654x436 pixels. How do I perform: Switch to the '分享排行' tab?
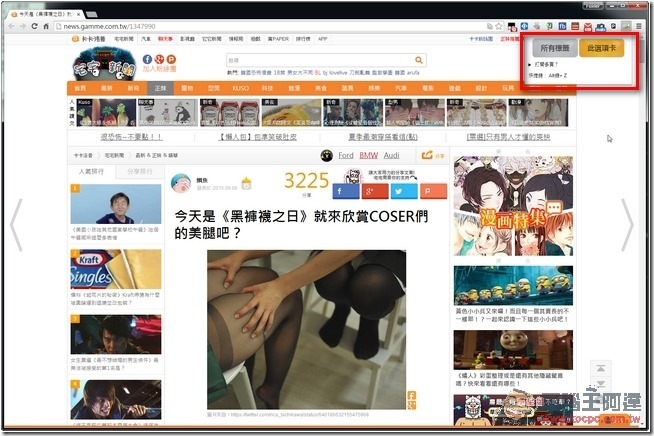[140, 171]
